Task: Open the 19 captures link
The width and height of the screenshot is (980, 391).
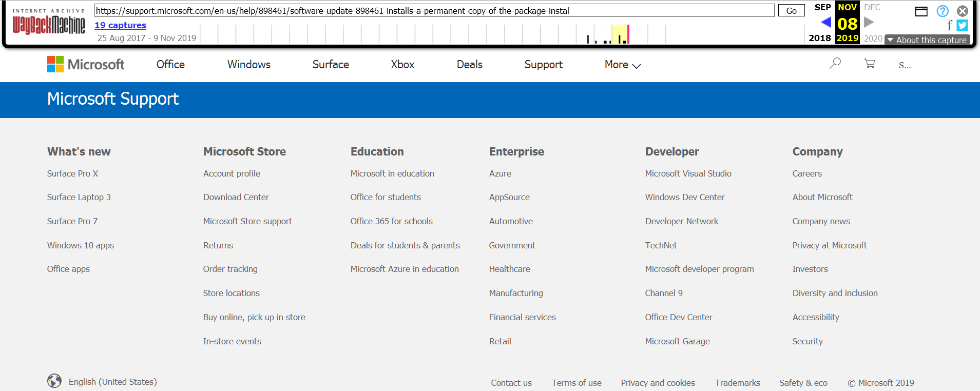Action: point(120,25)
